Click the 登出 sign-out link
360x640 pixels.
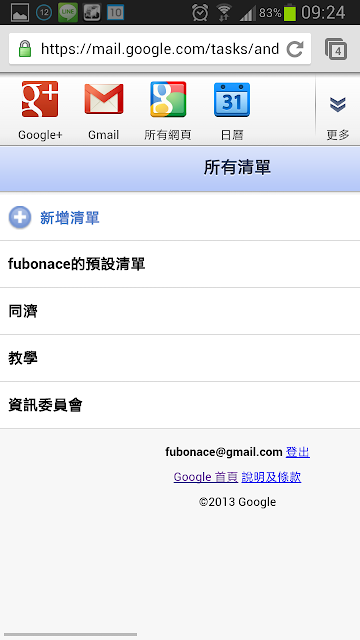pyautogui.click(x=298, y=452)
